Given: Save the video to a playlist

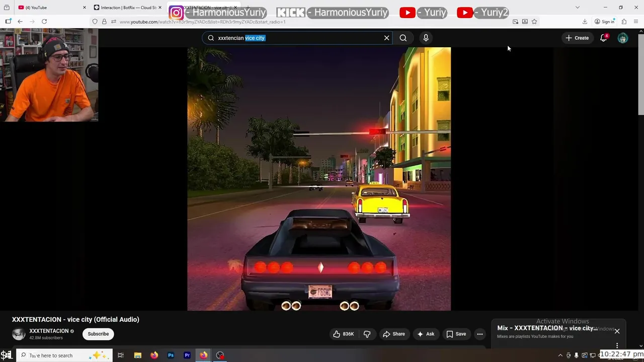Looking at the screenshot, I should pyautogui.click(x=456, y=334).
